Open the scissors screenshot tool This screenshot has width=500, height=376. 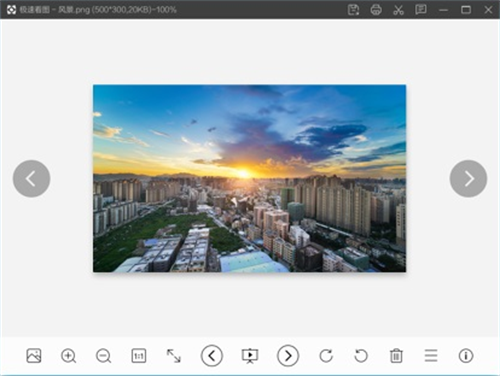[x=398, y=10]
